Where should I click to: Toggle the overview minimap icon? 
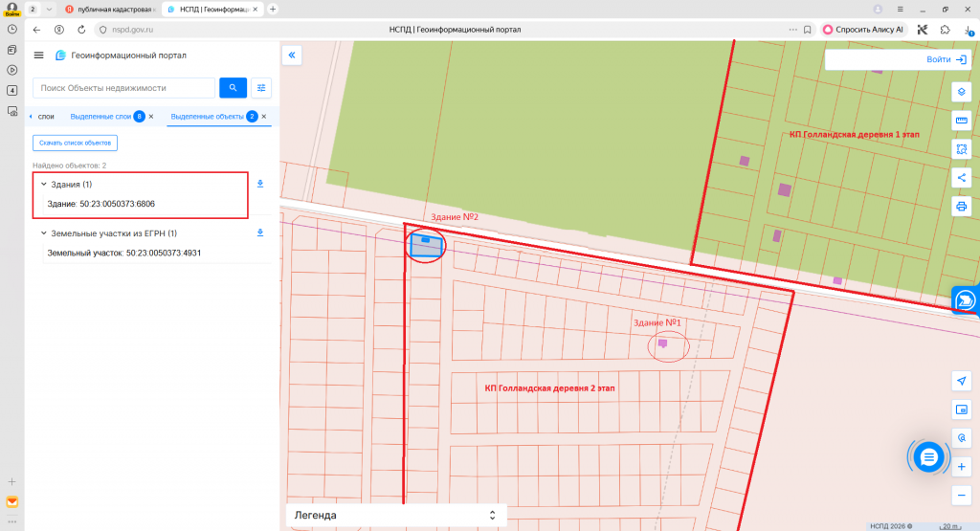(961, 409)
